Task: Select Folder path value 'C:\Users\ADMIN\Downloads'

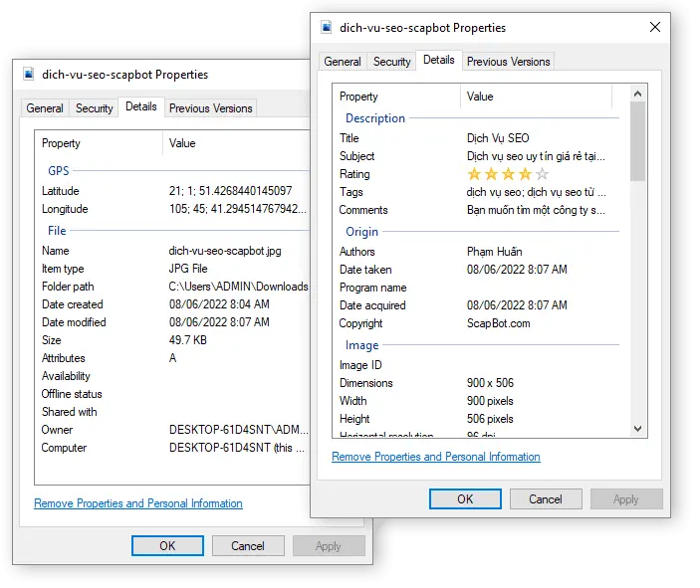Action: pyautogui.click(x=238, y=287)
